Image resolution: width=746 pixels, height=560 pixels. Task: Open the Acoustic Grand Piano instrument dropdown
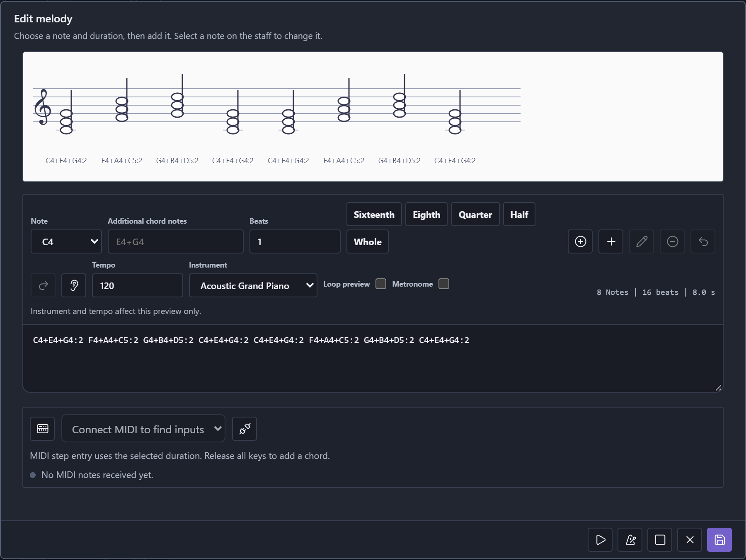click(x=253, y=285)
